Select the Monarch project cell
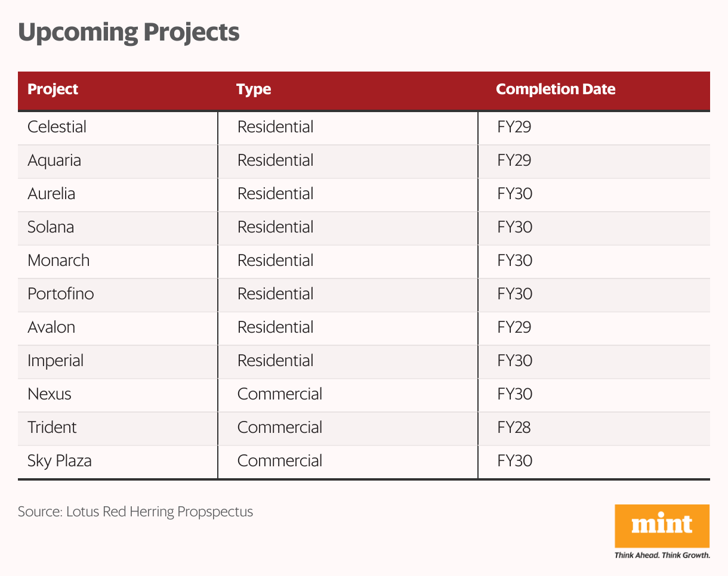 58,261
